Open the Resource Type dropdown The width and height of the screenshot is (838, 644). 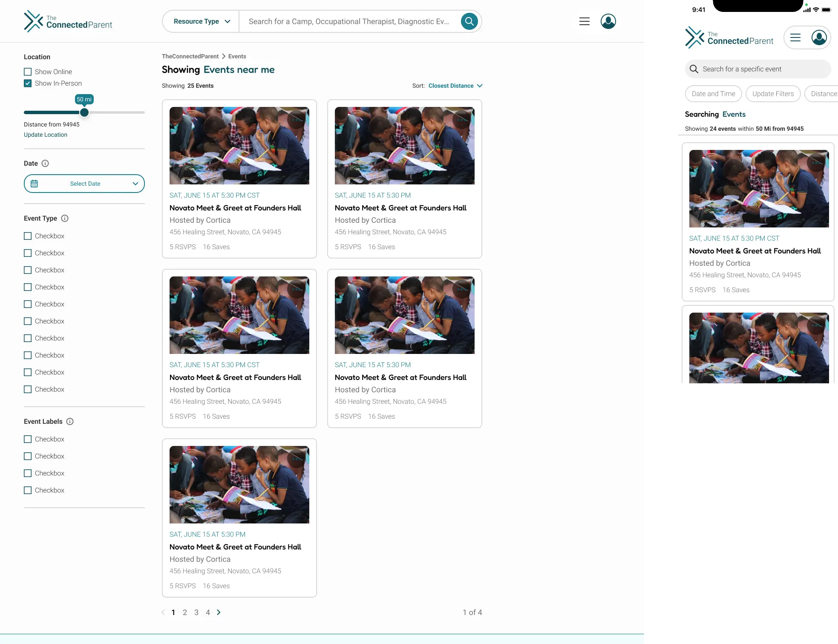[200, 21]
